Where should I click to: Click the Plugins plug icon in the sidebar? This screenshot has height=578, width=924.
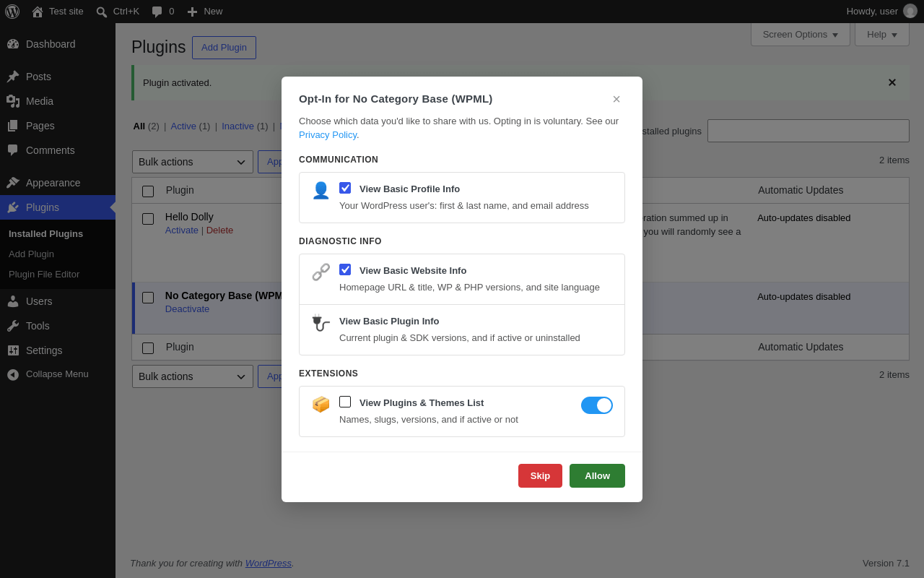coord(13,207)
